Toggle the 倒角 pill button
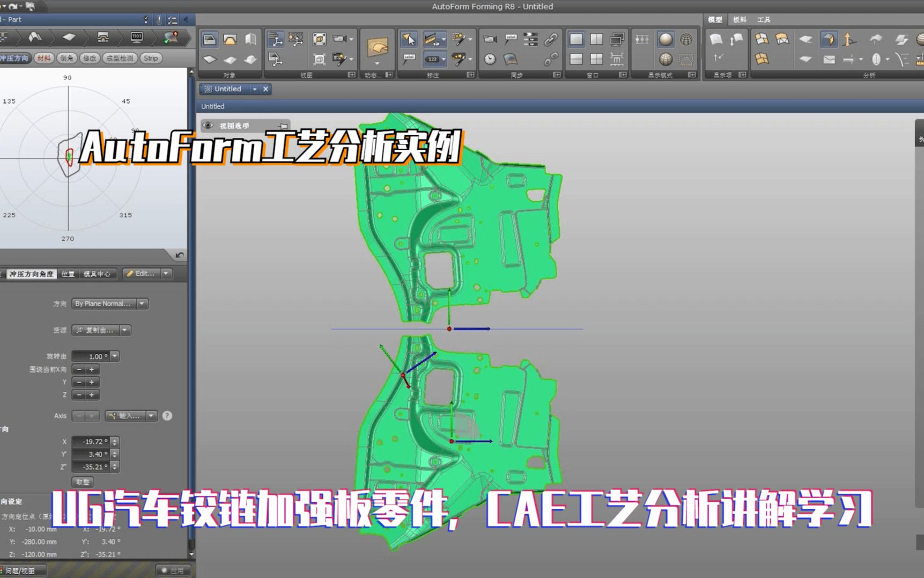Image resolution: width=924 pixels, height=578 pixels. point(67,58)
